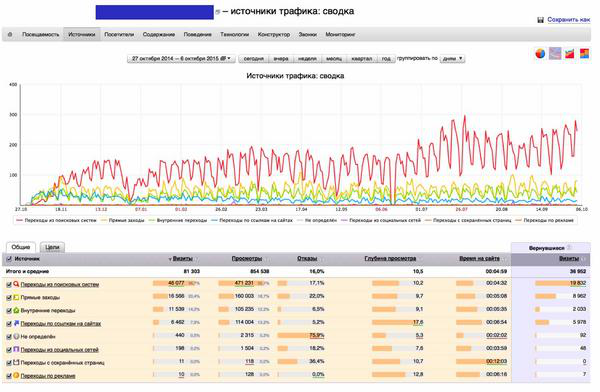600x392 pixels.
Task: Switch to the pie chart view
Action: 540,54
